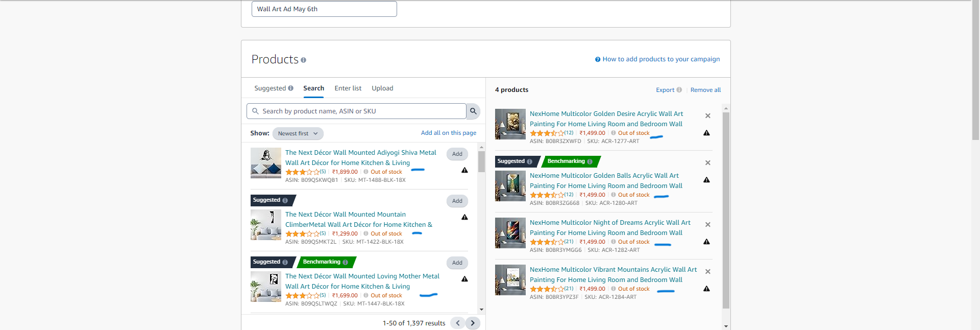Click warning icon for Golden Desire product
Screen dimensions: 980x330
tap(706, 133)
